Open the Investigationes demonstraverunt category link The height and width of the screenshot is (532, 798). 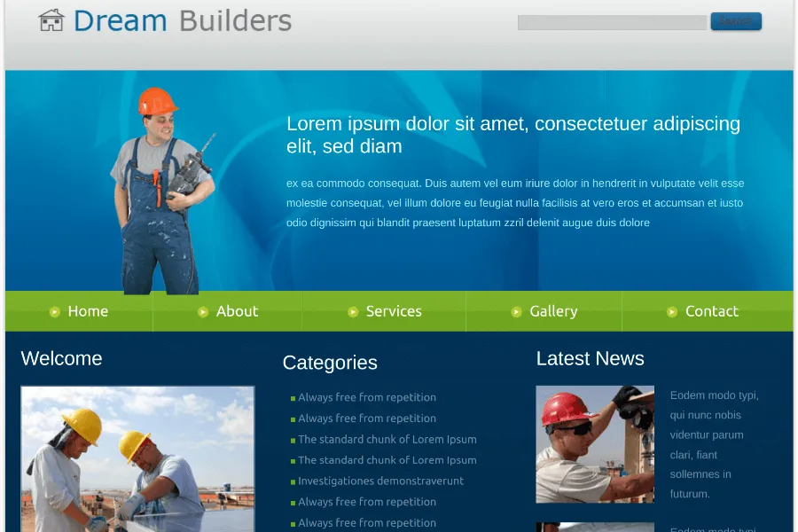(380, 481)
